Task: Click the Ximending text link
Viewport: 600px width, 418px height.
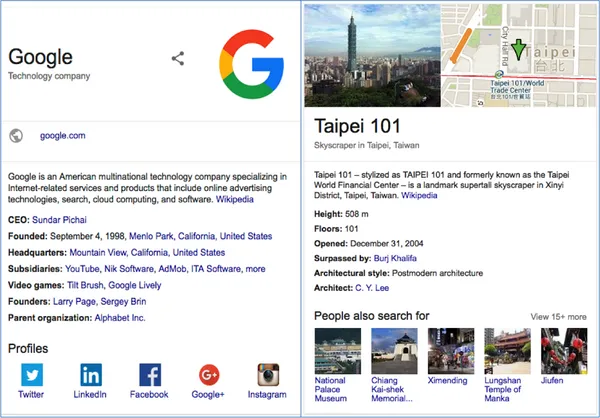Action: [447, 380]
